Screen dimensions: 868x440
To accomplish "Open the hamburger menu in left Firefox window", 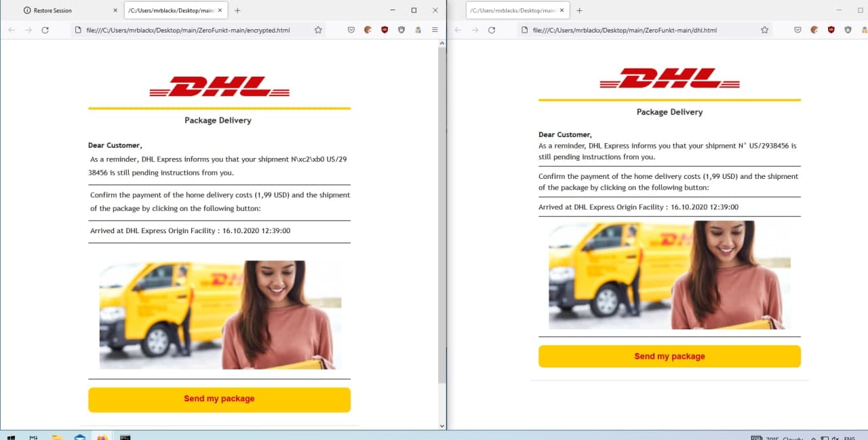I will point(435,30).
